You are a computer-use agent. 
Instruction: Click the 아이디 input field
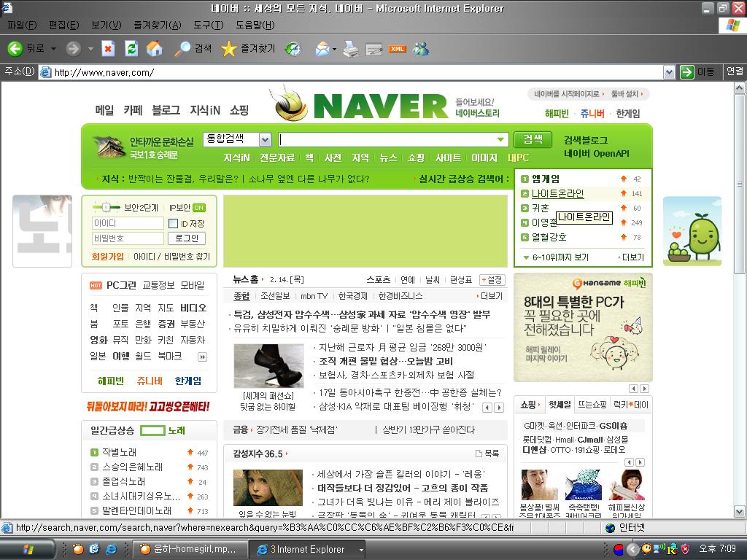pyautogui.click(x=128, y=223)
